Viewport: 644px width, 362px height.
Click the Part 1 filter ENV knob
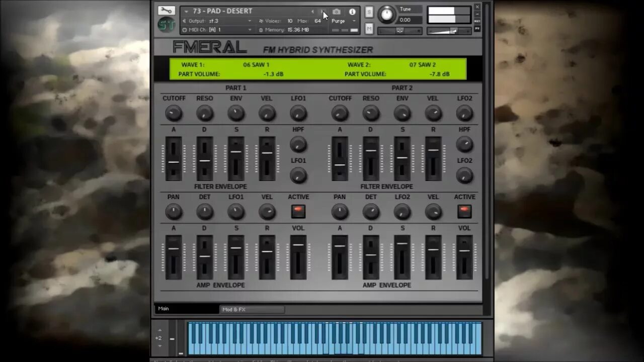(236, 113)
